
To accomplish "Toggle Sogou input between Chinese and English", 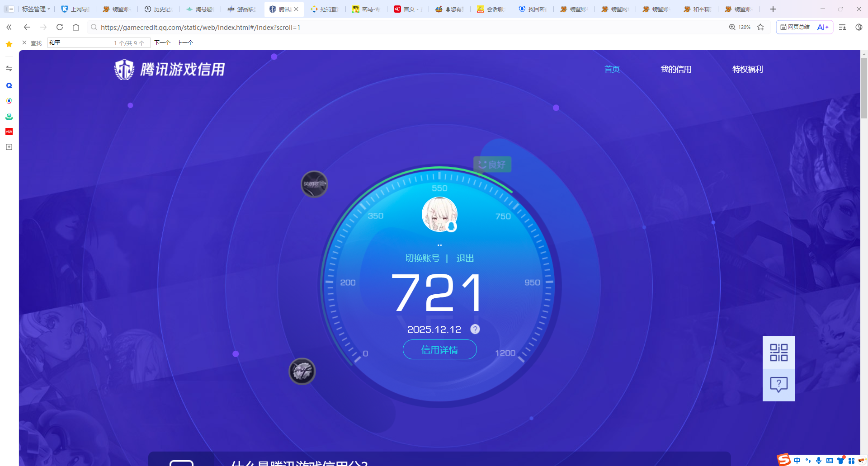I will (x=798, y=460).
